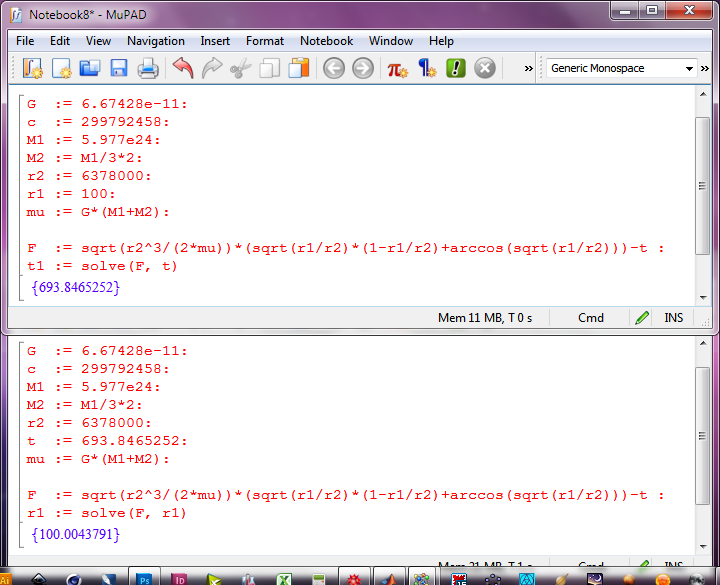720x585 pixels.
Task: Click the New Notebook toolbar icon
Action: [32, 69]
